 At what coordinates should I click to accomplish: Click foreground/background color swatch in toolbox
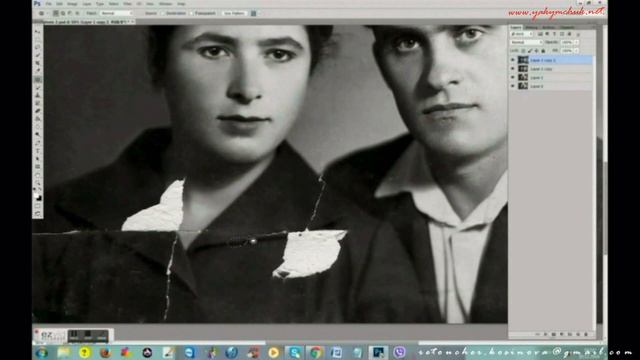[x=38, y=197]
